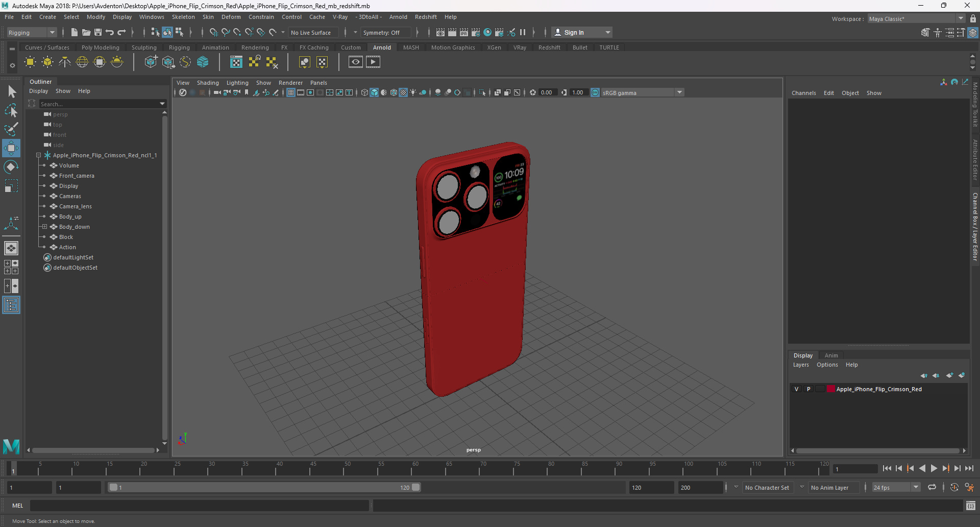Viewport: 980px width, 527px height.
Task: Toggle use all lights in viewport
Action: pos(413,92)
